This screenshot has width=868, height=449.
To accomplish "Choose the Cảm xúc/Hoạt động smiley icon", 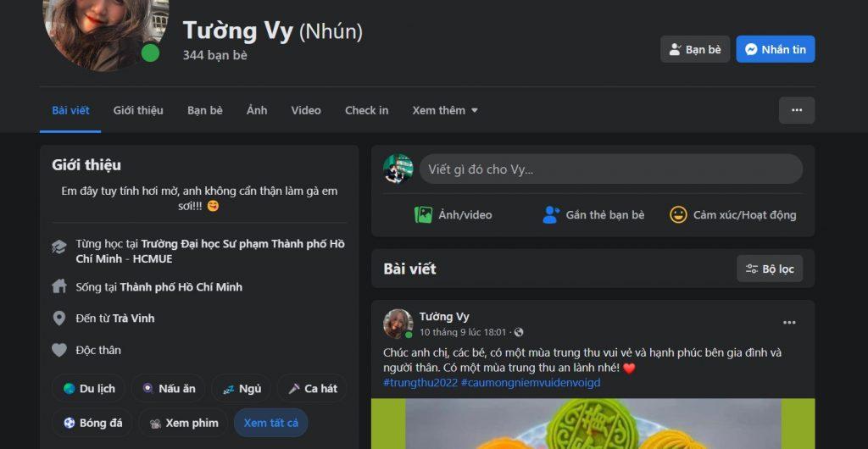I will (678, 214).
